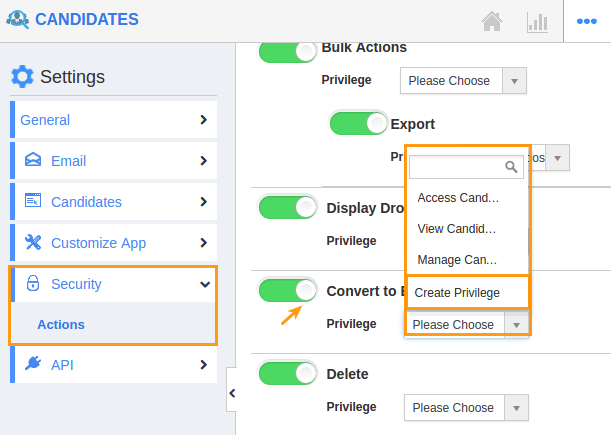Open Bulk Actions privilege dropdown
The image size is (611, 435).
pyautogui.click(x=463, y=81)
